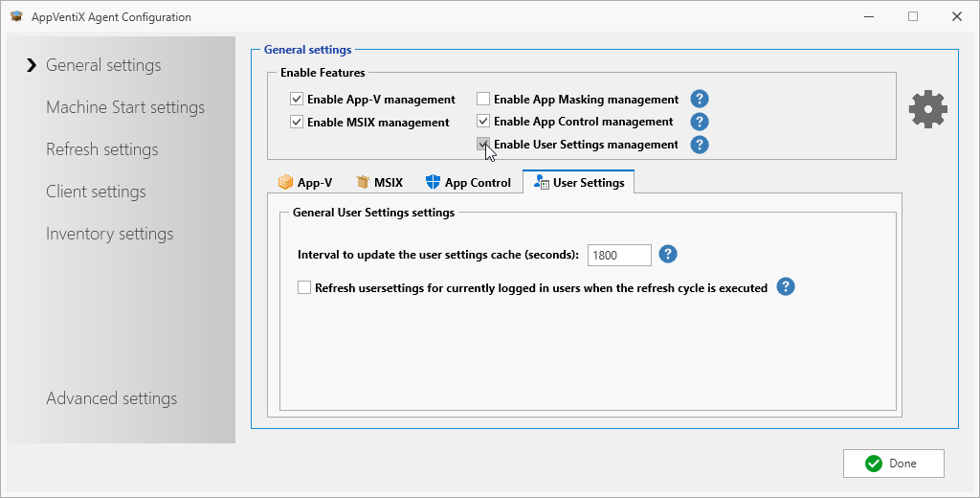This screenshot has width=980, height=498.
Task: Open Machine Start settings section
Action: pos(125,107)
